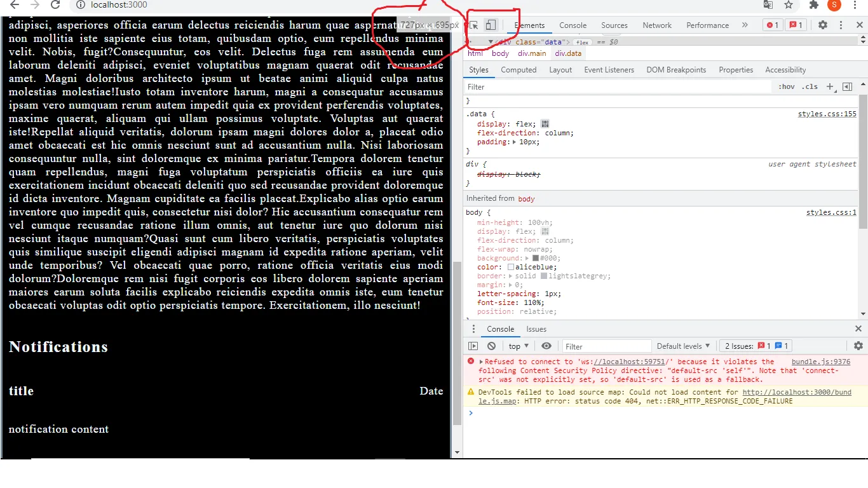Image resolution: width=868 pixels, height=488 pixels.
Task: Open the bundle.js:9376 source link
Action: (x=821, y=362)
